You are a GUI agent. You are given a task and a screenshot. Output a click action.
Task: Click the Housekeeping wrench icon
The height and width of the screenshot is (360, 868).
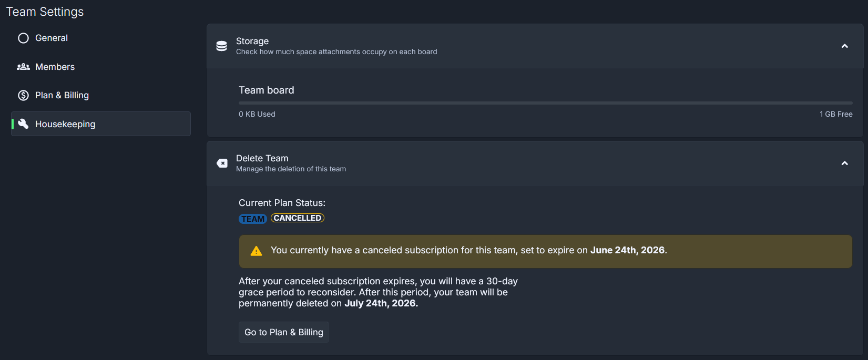click(23, 124)
